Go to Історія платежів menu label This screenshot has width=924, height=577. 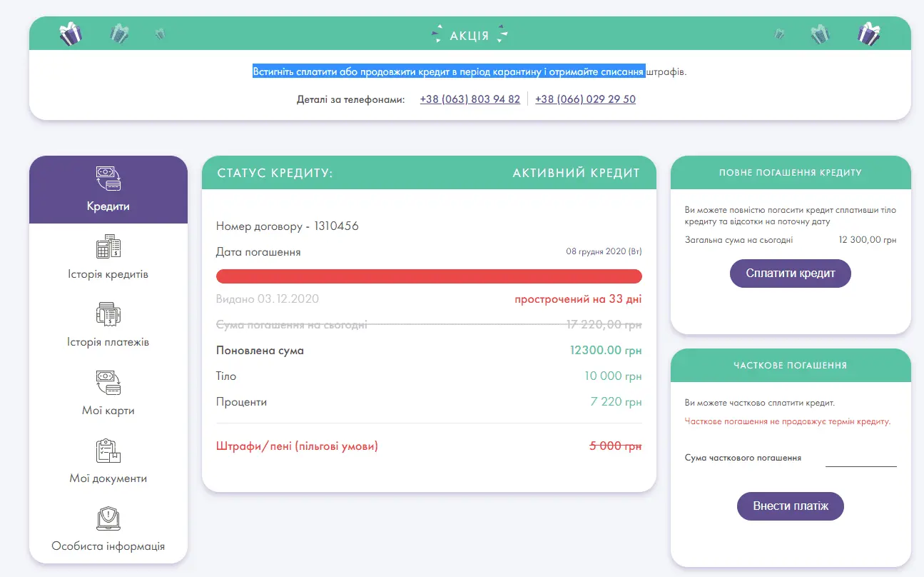tap(108, 342)
